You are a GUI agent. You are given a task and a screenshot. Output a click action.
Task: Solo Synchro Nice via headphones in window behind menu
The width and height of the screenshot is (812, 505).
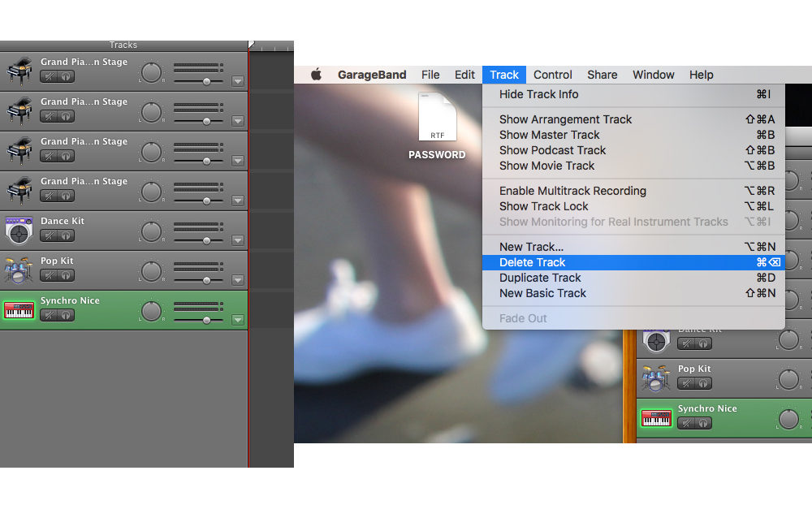[x=703, y=423]
